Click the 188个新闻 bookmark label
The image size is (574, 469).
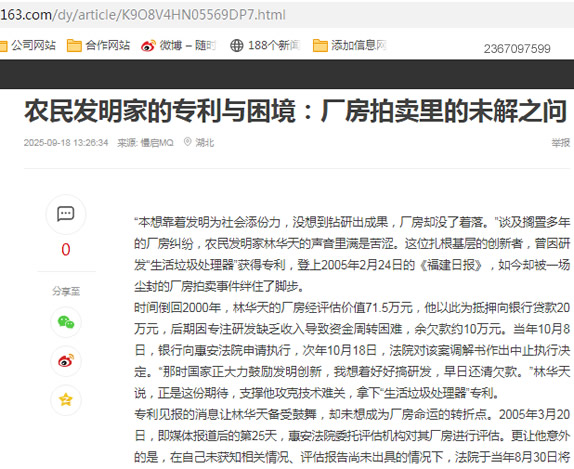click(x=275, y=45)
